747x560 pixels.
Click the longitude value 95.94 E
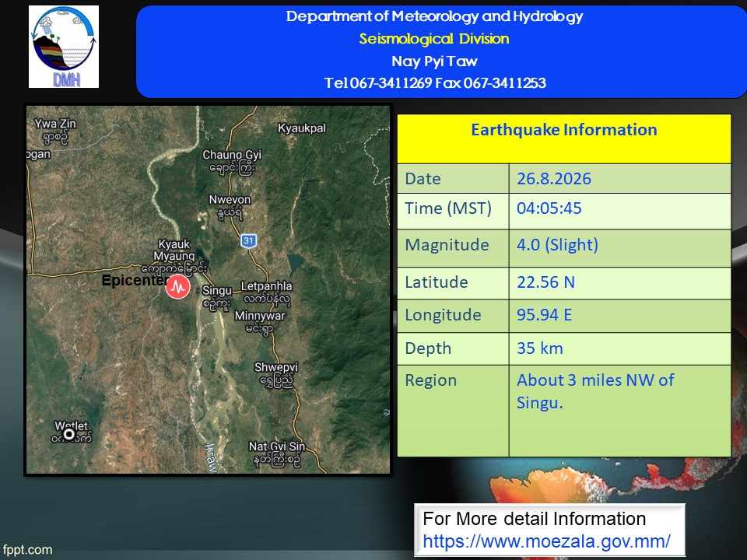tap(545, 315)
